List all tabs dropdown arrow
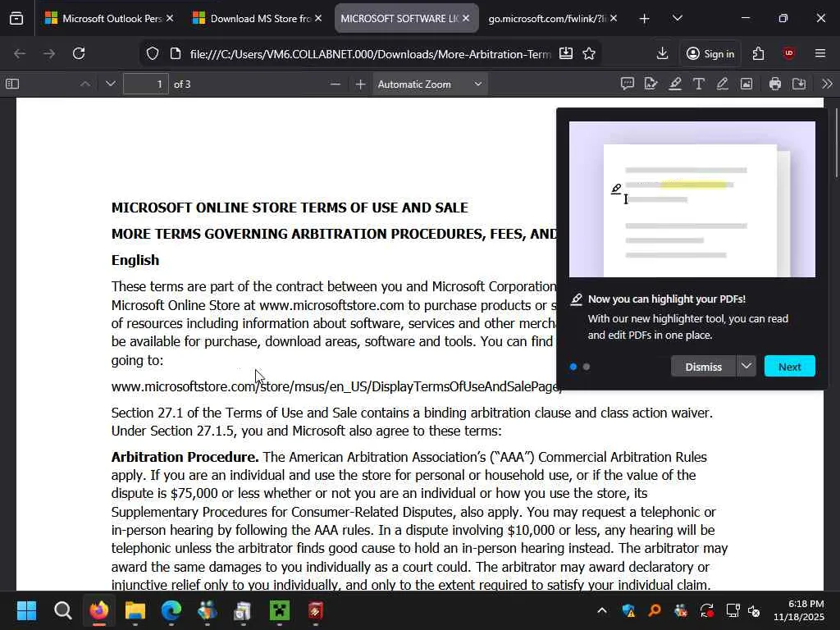 tap(677, 18)
